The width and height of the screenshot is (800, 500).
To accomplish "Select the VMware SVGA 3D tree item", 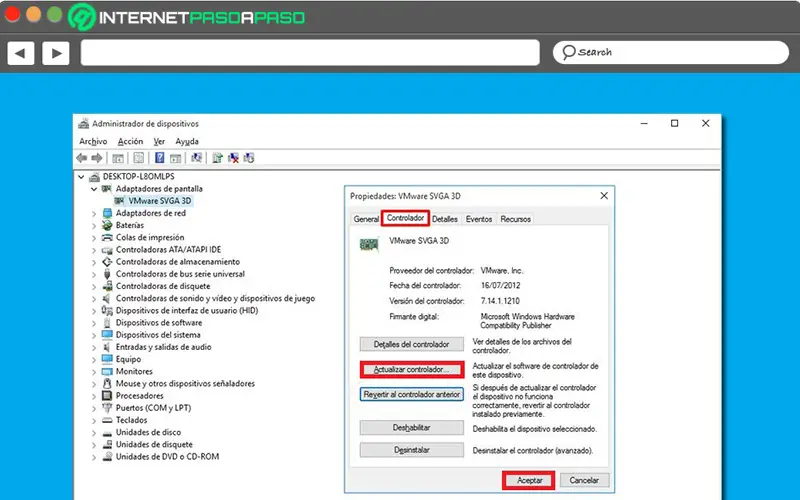I will coord(160,201).
